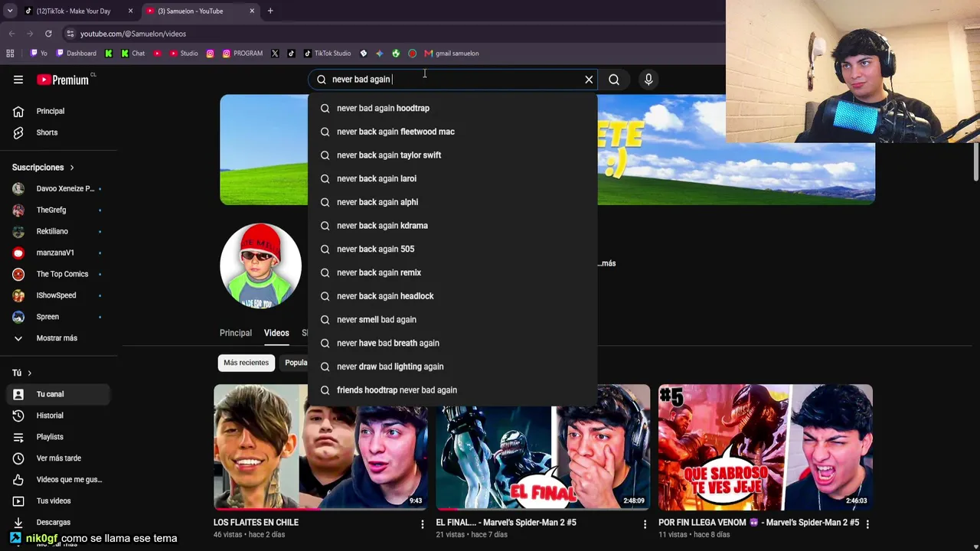This screenshot has height=551, width=980.
Task: Open manzanaV1 subscription channel
Action: (x=58, y=253)
